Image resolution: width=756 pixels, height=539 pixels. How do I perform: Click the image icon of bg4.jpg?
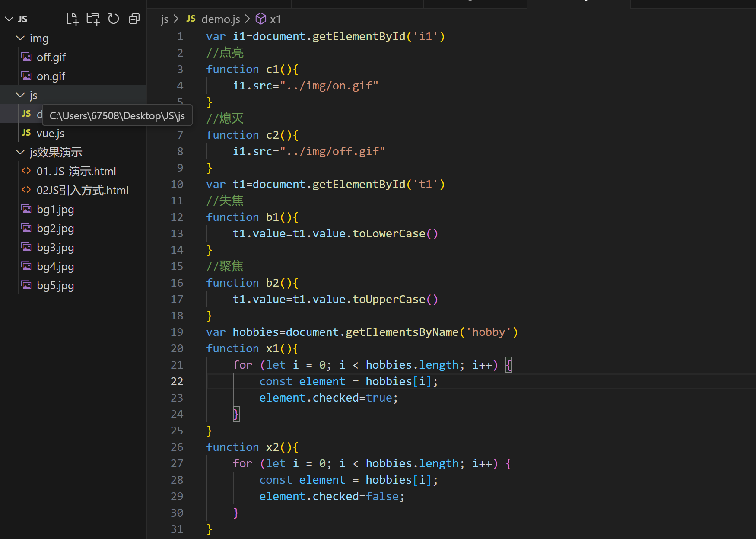[26, 266]
